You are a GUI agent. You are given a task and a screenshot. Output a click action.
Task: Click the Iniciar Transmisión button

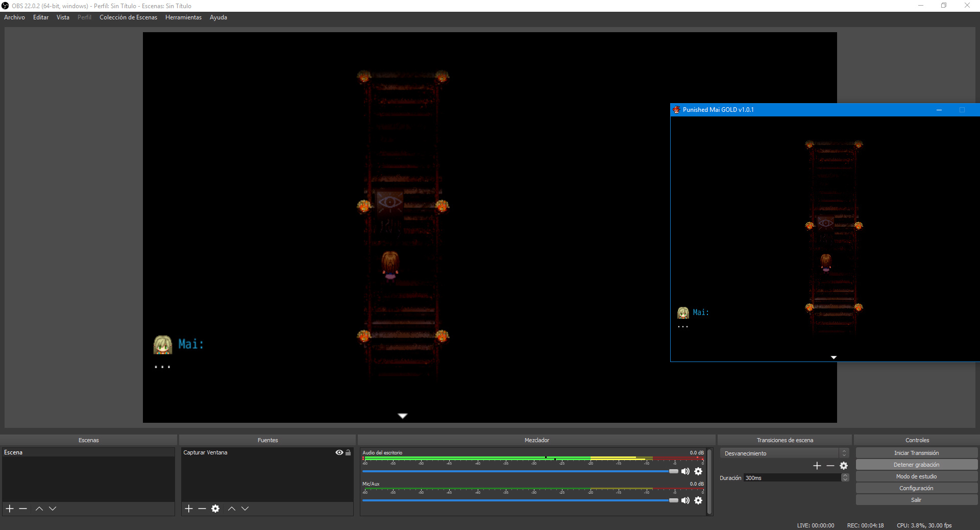tap(917, 453)
